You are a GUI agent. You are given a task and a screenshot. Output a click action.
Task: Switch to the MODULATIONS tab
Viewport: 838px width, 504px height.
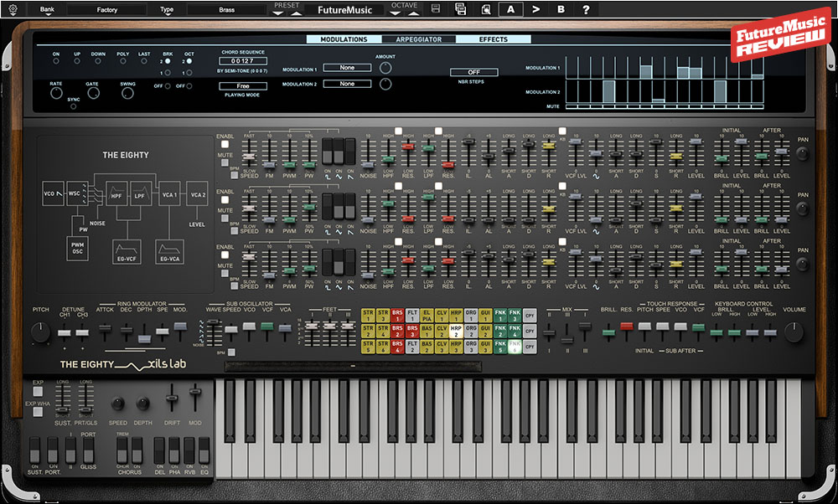point(344,39)
